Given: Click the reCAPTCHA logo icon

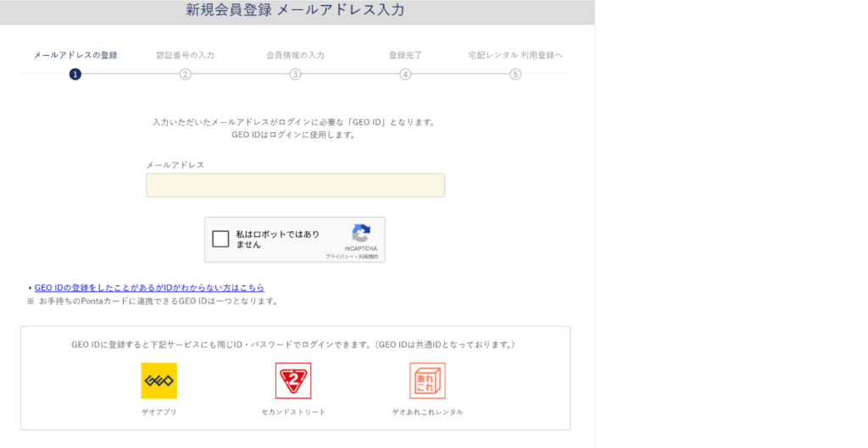Looking at the screenshot, I should coord(361,233).
